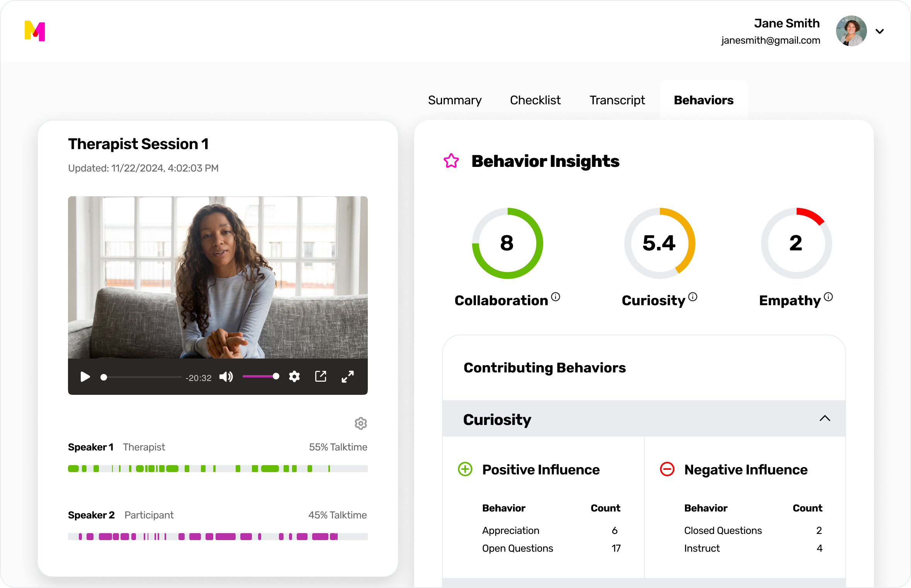Switch to the Transcript tab
Viewport: 911px width, 588px height.
(617, 100)
